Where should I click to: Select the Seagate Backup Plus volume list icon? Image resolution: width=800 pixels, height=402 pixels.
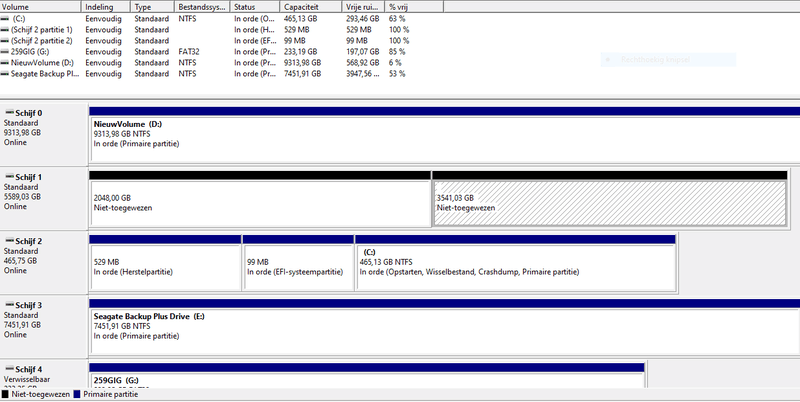pyautogui.click(x=5, y=74)
